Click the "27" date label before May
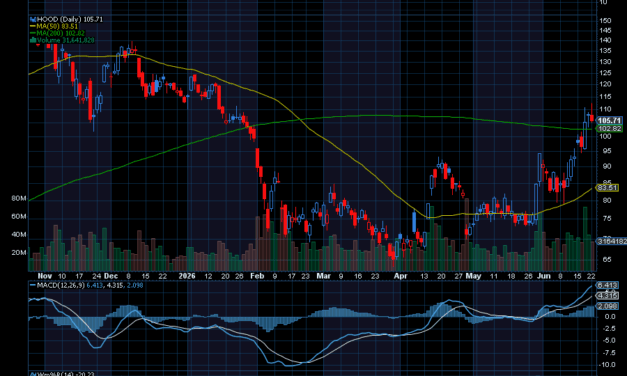This screenshot has width=627, height=376. tap(458, 276)
